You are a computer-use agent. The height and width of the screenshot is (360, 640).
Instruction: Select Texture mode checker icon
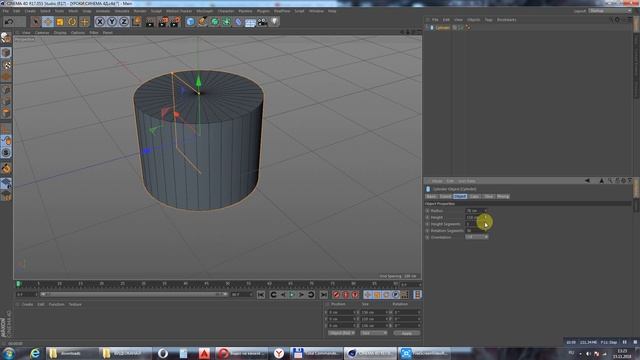[x=6, y=65]
